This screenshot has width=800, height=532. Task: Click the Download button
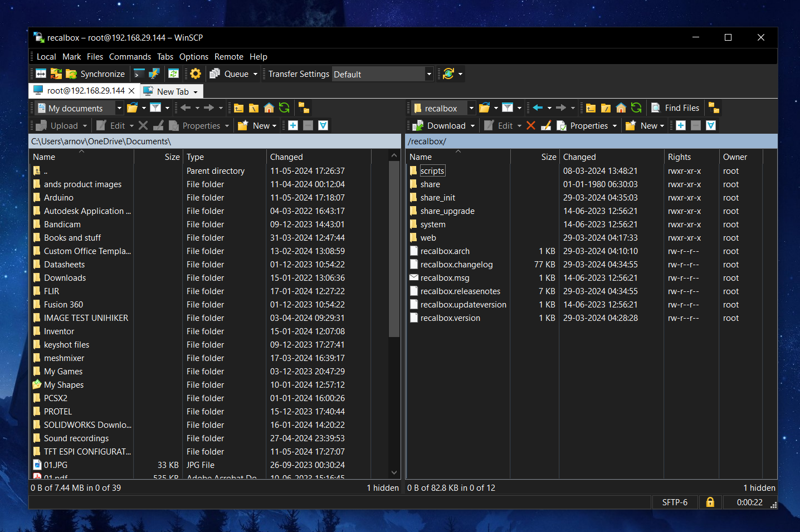[439, 125]
